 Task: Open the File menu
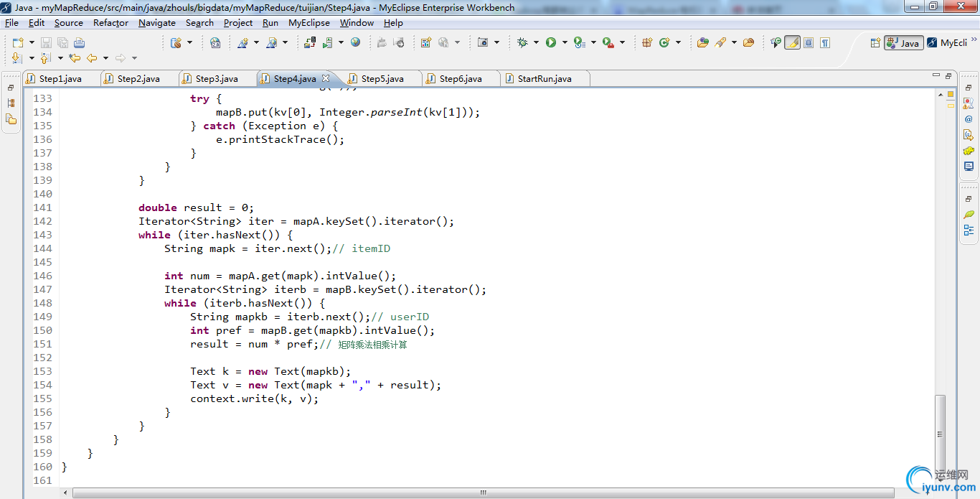pos(11,22)
